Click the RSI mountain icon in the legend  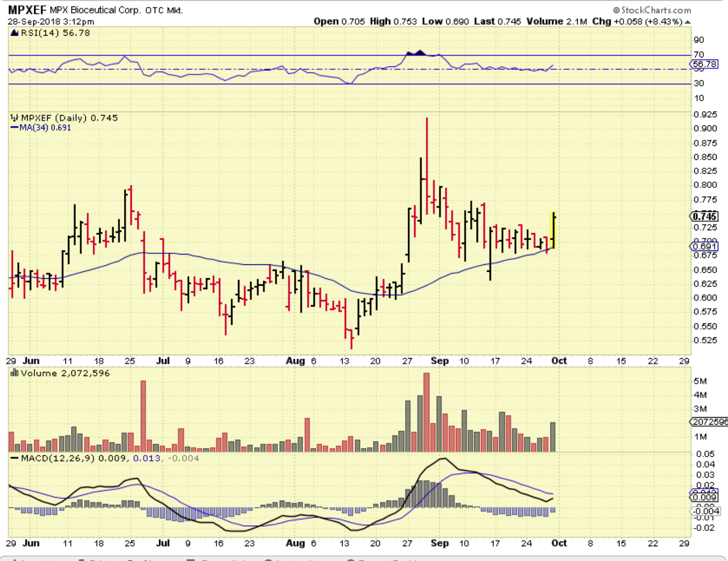pyautogui.click(x=14, y=33)
